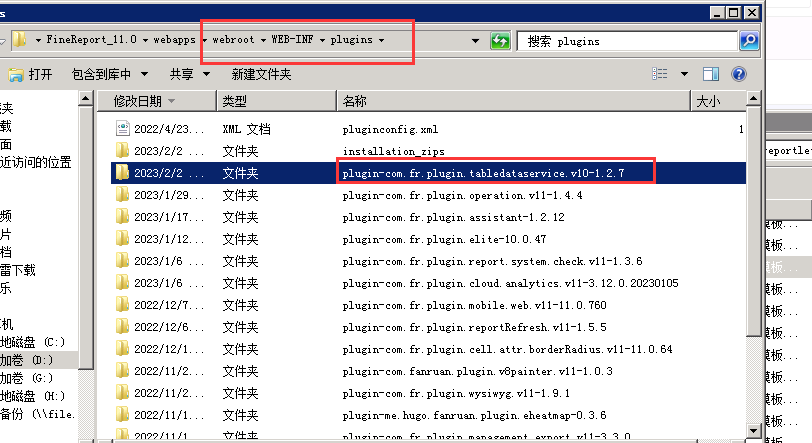This screenshot has height=443, width=812.
Task: Click the help question mark icon
Action: click(x=738, y=74)
